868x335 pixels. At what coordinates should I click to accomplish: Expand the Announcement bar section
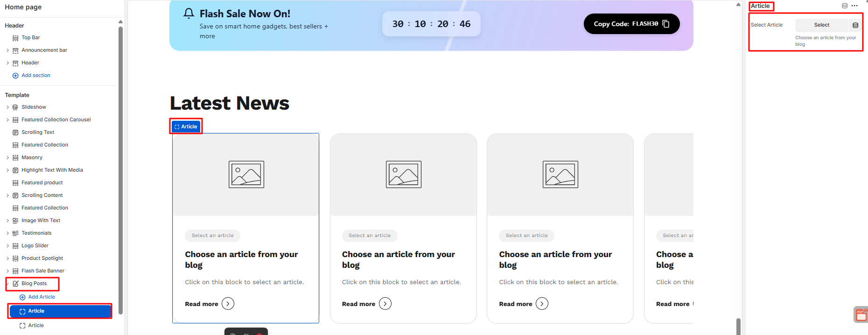[7, 50]
